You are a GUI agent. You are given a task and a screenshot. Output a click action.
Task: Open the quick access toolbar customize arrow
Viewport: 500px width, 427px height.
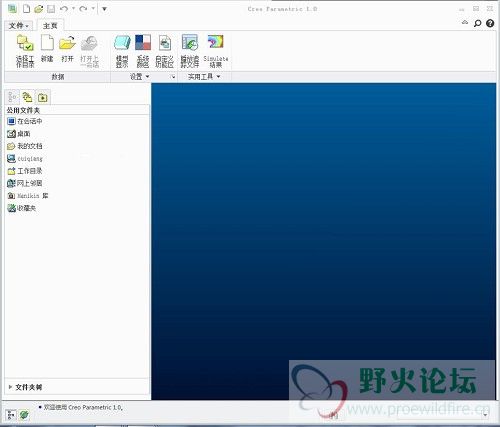pos(104,9)
